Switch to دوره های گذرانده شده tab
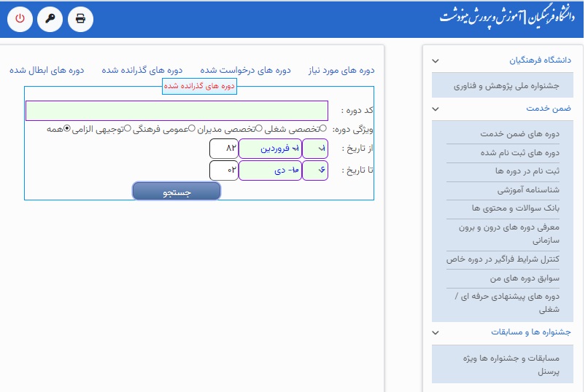588x392 pixels. tap(142, 71)
